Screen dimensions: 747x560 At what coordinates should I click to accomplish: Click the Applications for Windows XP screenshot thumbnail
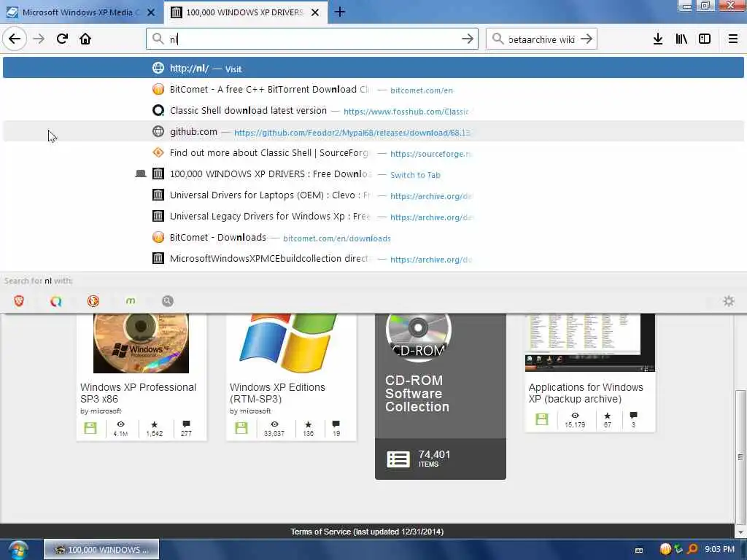(x=589, y=342)
